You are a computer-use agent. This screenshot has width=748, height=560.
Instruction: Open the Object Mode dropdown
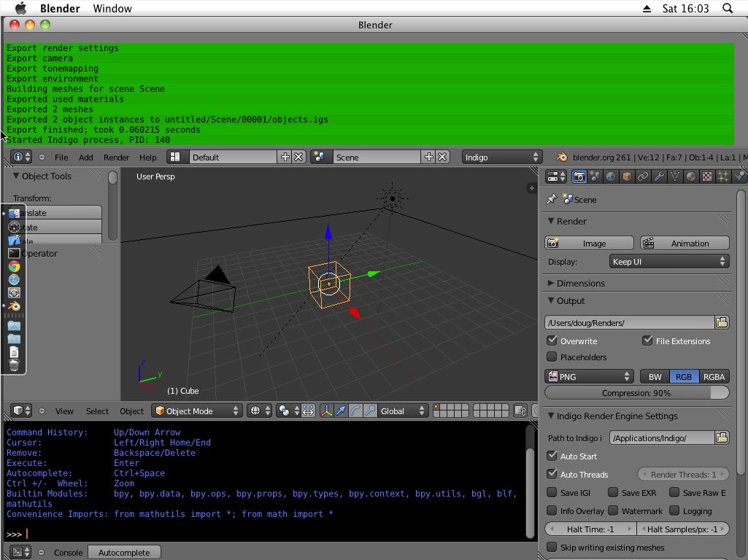[197, 411]
